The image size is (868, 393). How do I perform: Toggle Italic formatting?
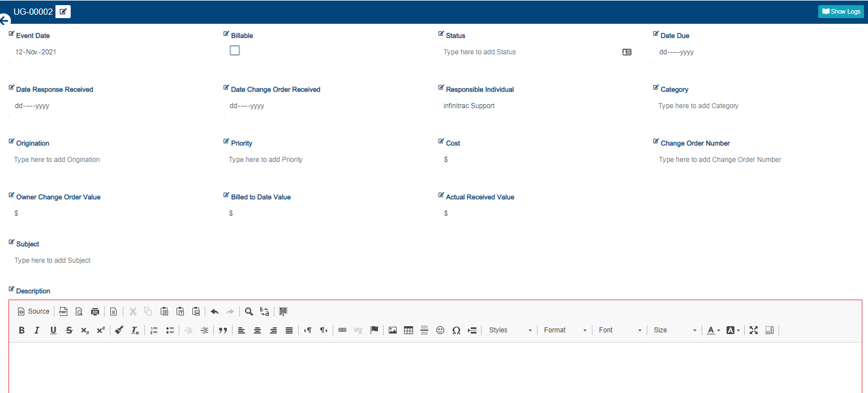(37, 330)
